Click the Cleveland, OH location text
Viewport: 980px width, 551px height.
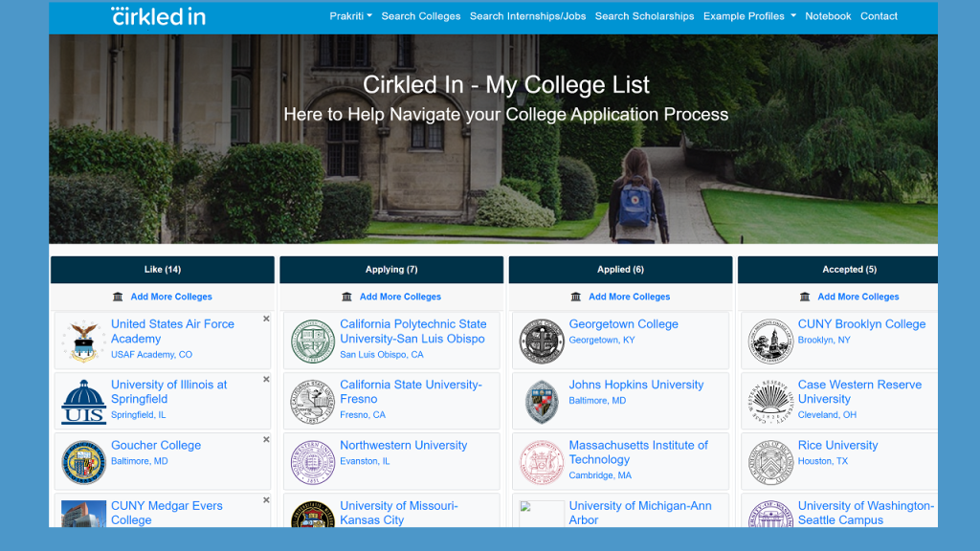point(827,415)
